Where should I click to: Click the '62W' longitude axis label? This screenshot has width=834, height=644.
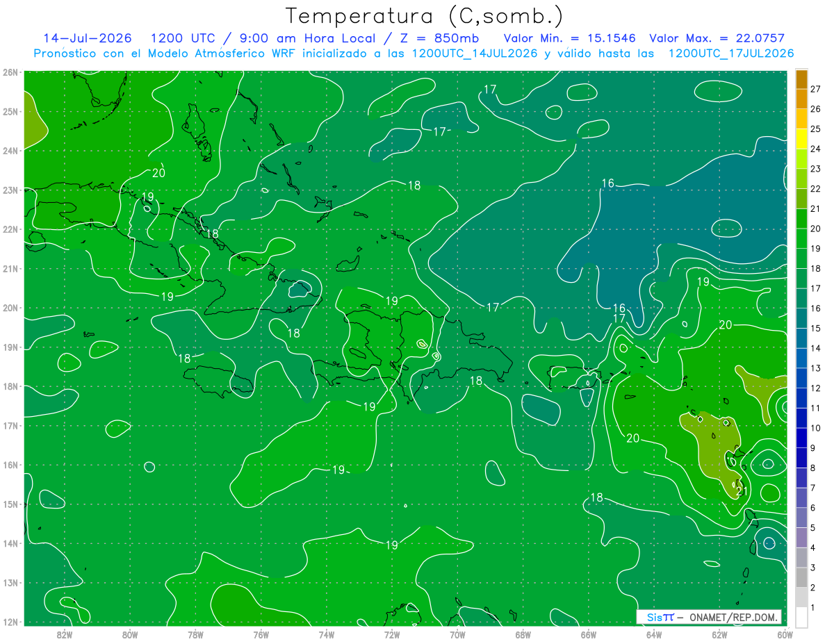click(x=719, y=634)
